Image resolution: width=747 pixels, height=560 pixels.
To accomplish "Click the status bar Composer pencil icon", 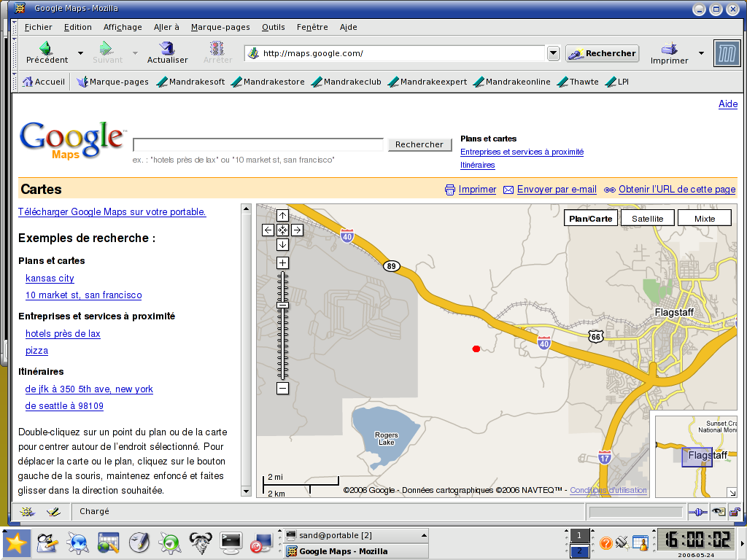I will click(53, 512).
